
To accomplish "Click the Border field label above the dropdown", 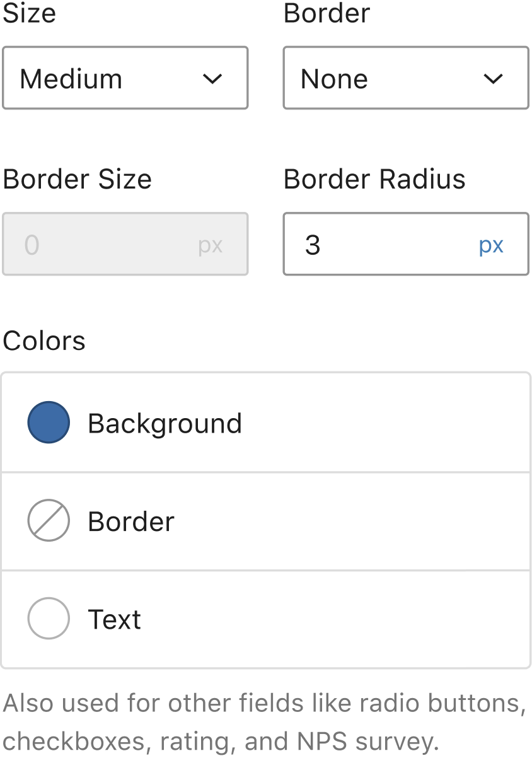I will [x=327, y=13].
